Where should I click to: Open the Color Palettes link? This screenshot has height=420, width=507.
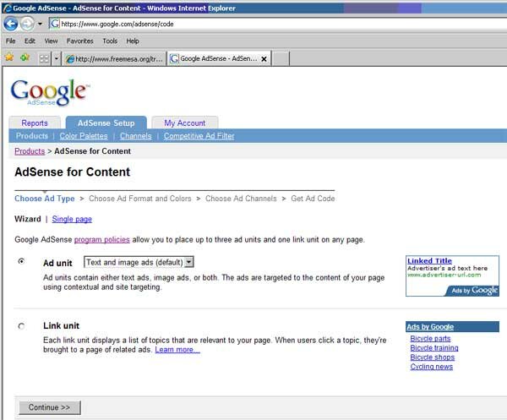(x=84, y=136)
